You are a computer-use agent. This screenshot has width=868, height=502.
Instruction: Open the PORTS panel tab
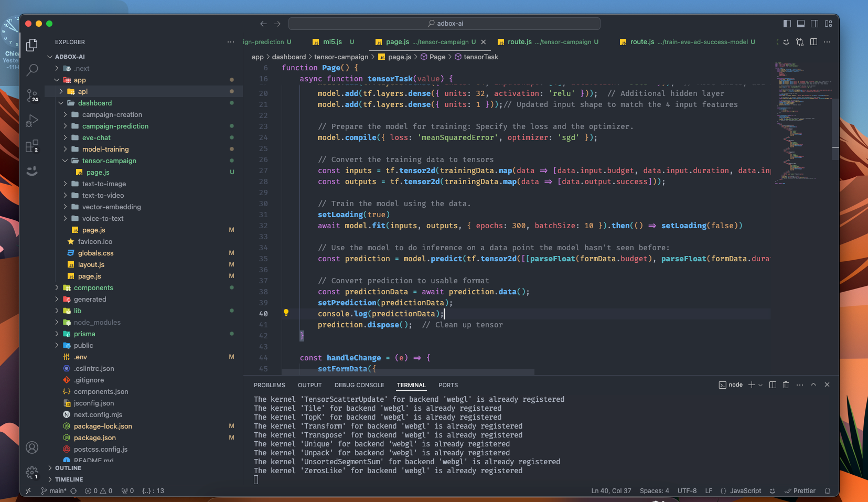(x=448, y=385)
